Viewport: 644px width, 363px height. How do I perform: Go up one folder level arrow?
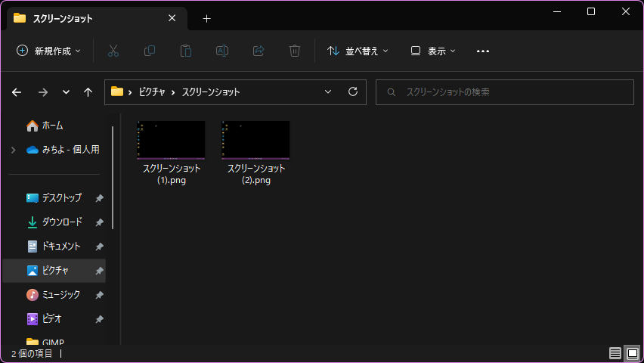click(88, 92)
